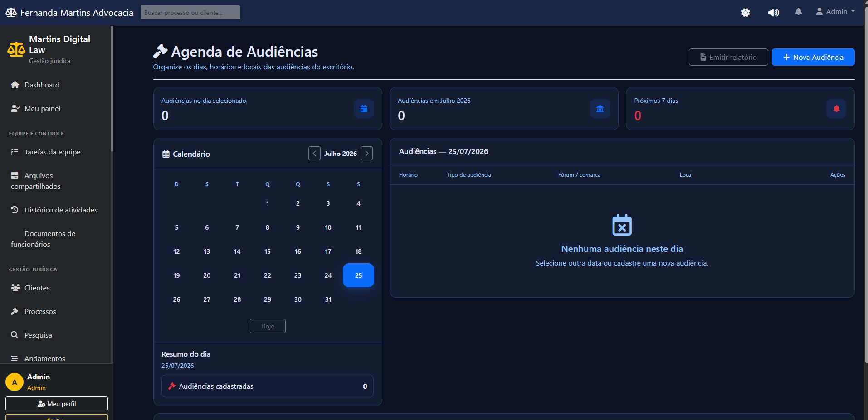Click the Ações column header
The height and width of the screenshot is (420, 868).
[838, 175]
